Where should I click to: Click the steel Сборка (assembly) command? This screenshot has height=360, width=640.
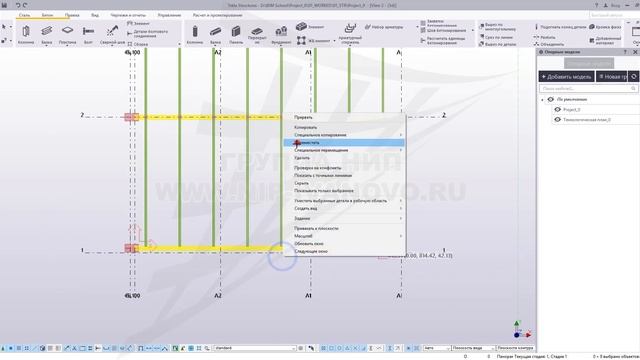(138, 44)
